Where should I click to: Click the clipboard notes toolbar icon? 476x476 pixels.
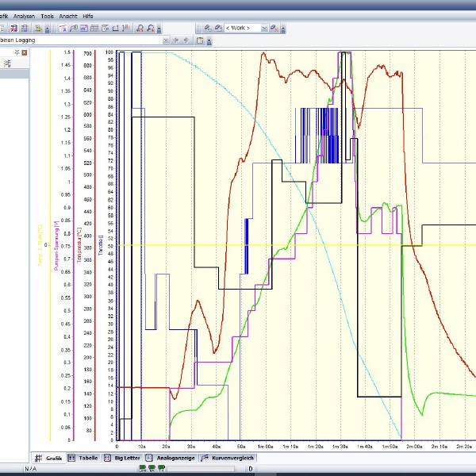pos(200,40)
